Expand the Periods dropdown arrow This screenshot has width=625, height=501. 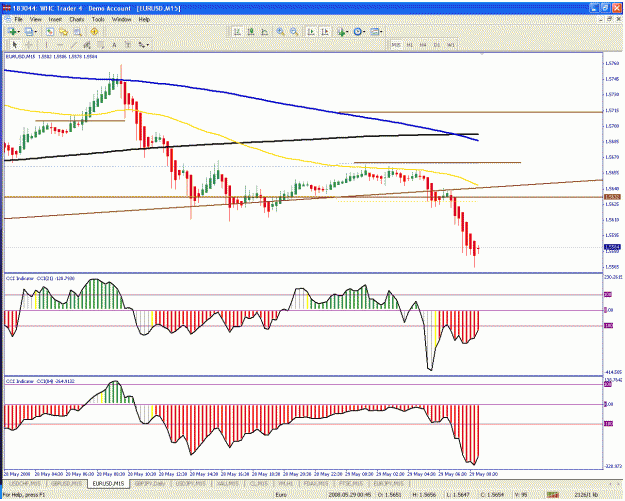point(364,32)
